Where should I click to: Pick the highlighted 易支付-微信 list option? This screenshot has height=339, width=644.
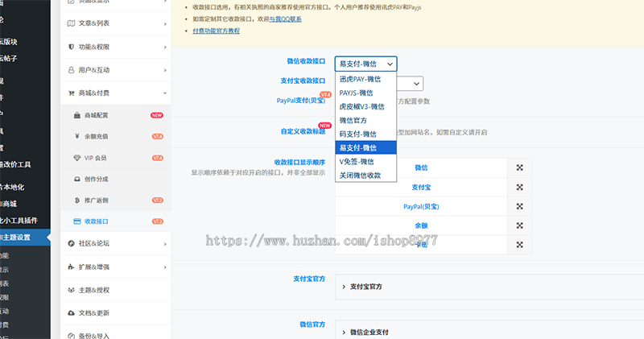(366, 147)
